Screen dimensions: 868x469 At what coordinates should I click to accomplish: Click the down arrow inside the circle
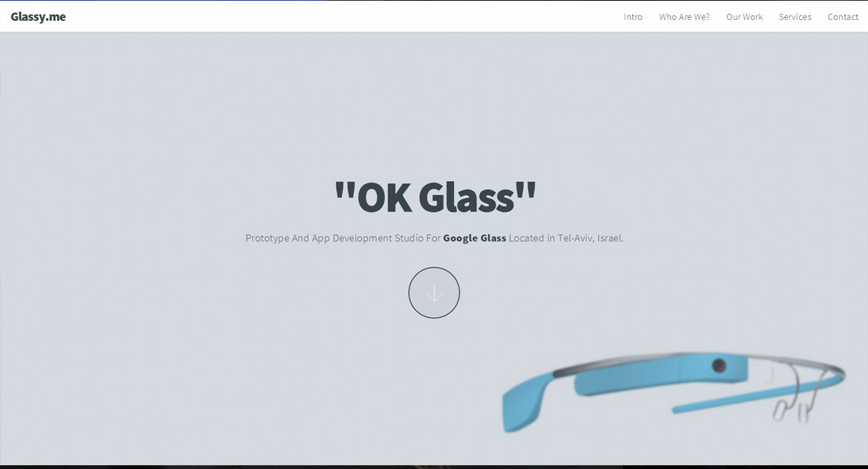[x=434, y=293]
